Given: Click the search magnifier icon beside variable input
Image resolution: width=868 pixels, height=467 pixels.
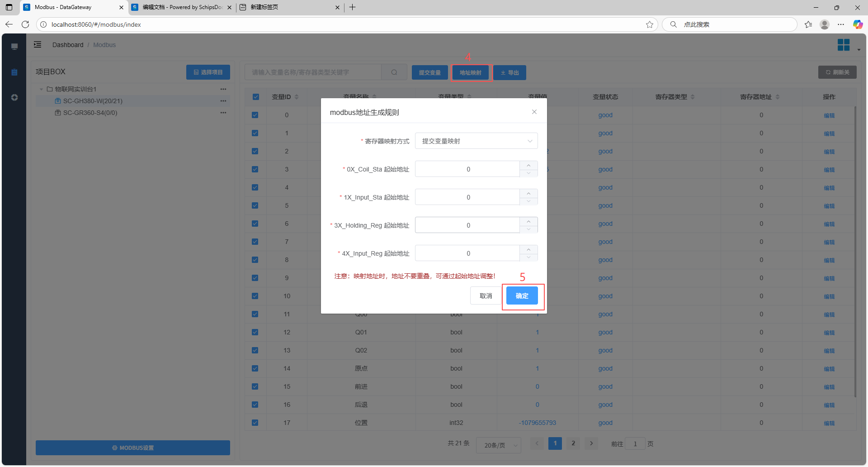Looking at the screenshot, I should (394, 72).
